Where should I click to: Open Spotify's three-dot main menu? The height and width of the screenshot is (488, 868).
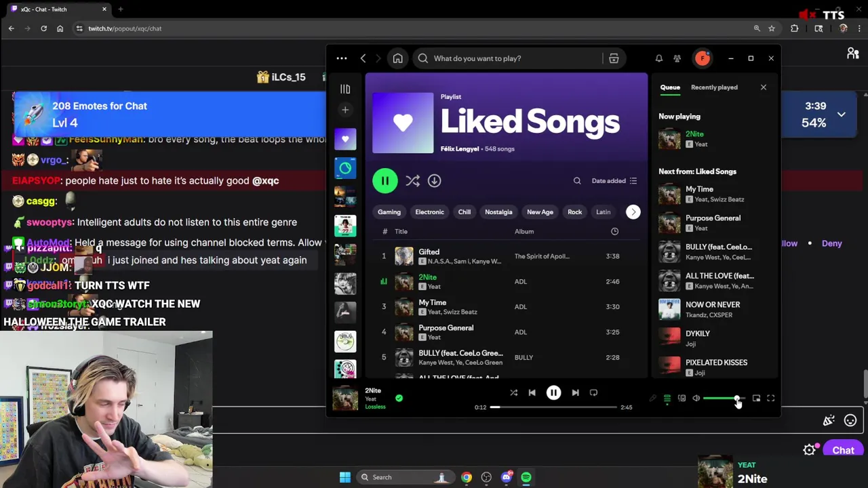click(x=342, y=58)
